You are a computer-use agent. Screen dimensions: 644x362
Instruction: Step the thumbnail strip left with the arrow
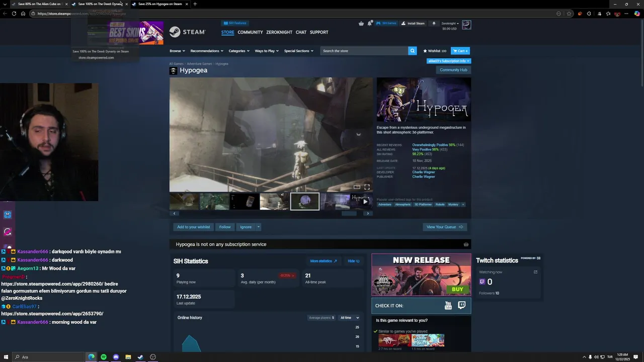click(174, 213)
